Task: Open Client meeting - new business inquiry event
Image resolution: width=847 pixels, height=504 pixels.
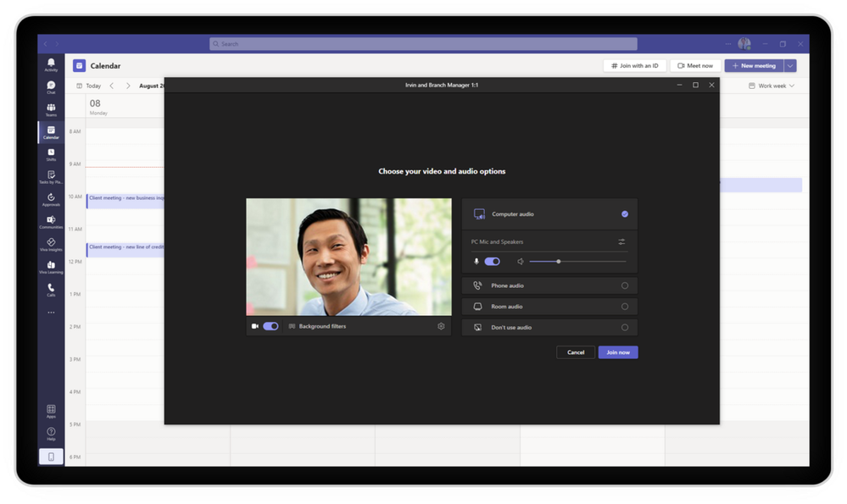Action: click(x=125, y=201)
